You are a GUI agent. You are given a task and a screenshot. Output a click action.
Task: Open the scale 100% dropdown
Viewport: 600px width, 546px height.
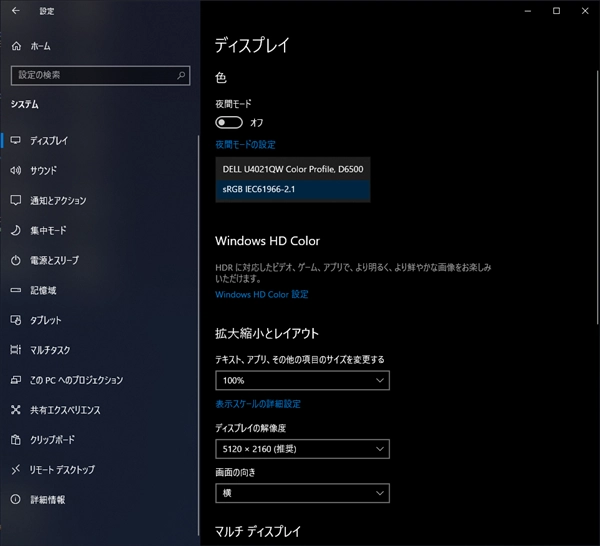click(x=302, y=380)
